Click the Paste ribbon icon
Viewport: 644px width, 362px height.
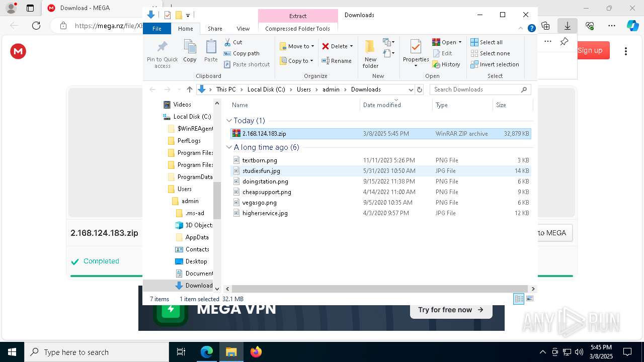[x=211, y=51]
